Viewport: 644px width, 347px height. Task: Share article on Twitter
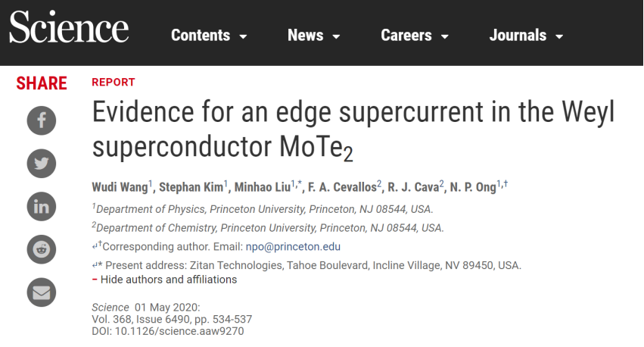pyautogui.click(x=42, y=164)
